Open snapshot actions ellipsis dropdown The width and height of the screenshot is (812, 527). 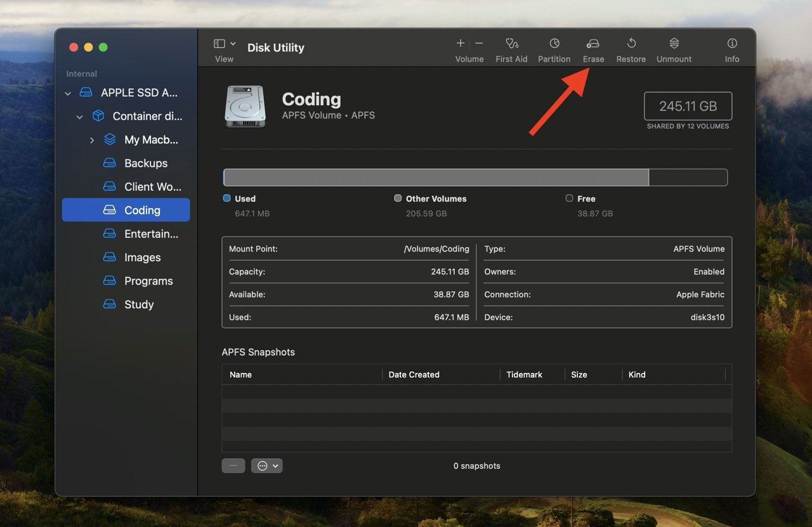267,466
